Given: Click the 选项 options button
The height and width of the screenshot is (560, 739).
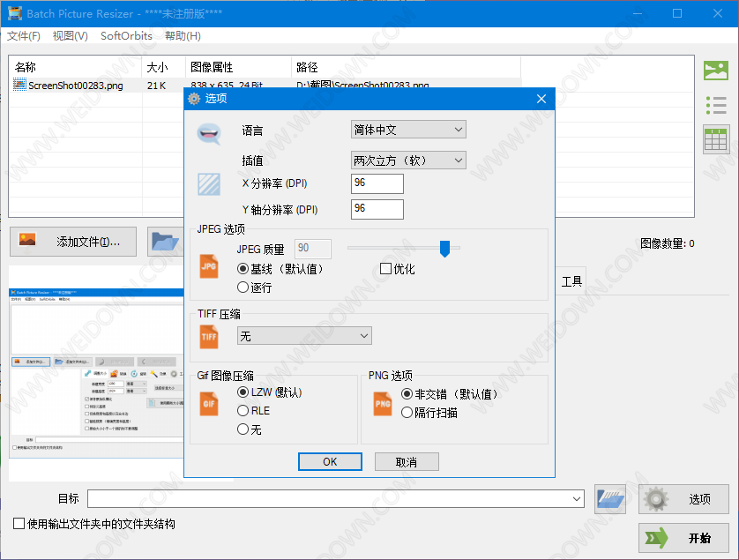Looking at the screenshot, I should 683,499.
